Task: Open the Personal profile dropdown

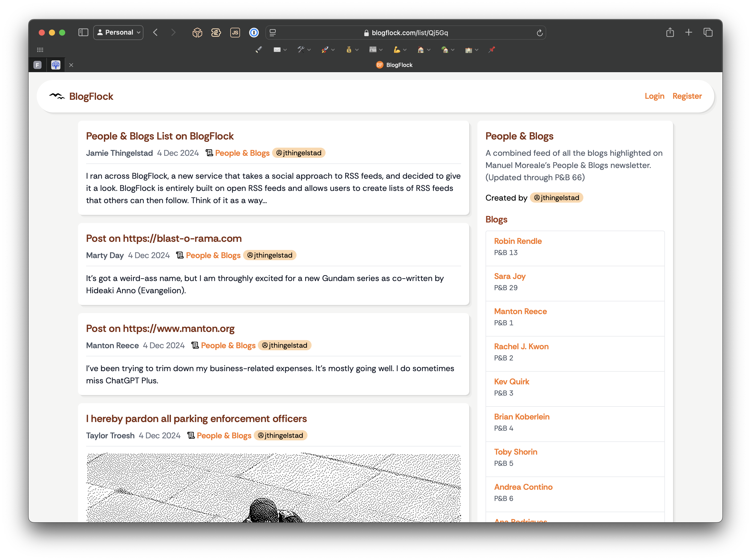Action: coord(118,33)
